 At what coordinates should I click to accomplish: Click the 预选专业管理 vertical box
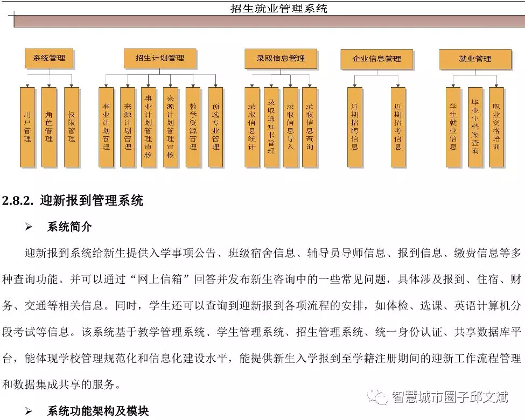[x=215, y=127]
